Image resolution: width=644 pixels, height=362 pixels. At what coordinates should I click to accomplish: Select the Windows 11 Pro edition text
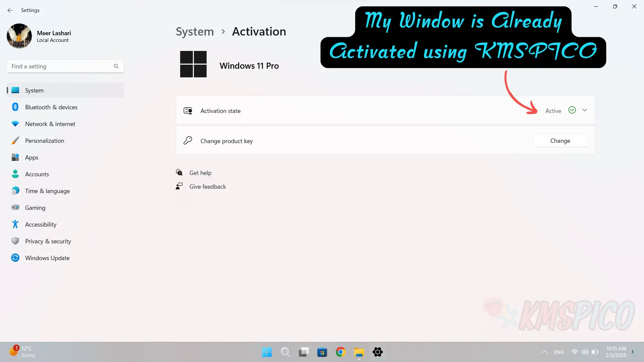point(249,66)
